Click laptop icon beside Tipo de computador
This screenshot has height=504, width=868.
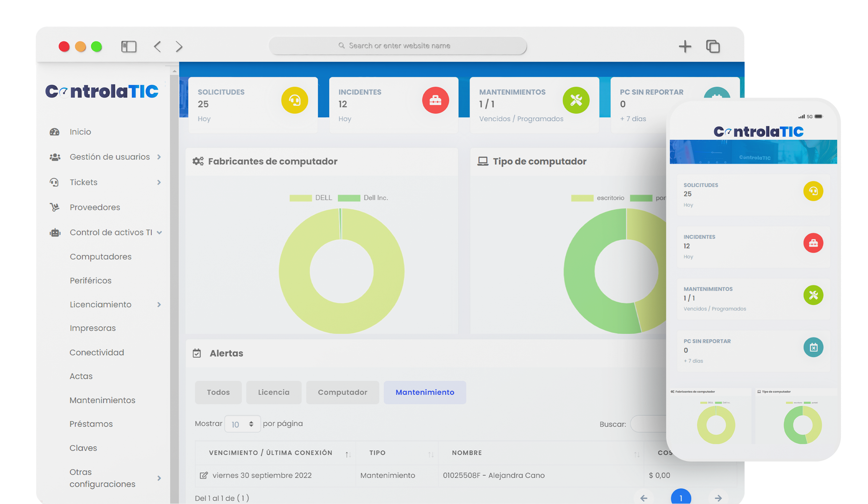coord(483,161)
